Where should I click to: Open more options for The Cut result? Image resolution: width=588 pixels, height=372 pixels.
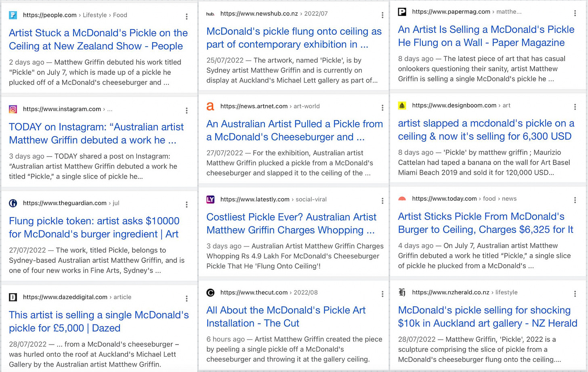pos(382,294)
